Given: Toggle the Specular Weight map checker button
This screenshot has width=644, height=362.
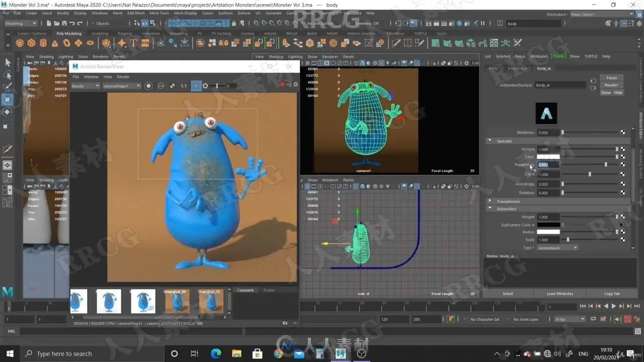Looking at the screenshot, I should (x=623, y=149).
